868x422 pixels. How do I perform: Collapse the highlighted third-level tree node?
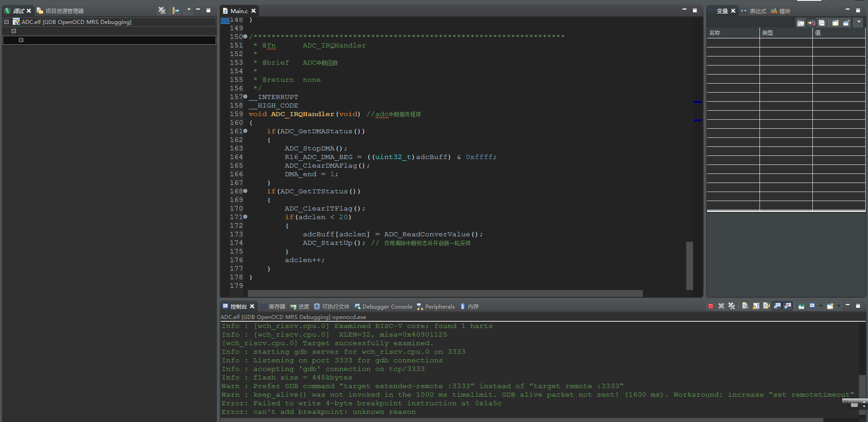(21, 40)
